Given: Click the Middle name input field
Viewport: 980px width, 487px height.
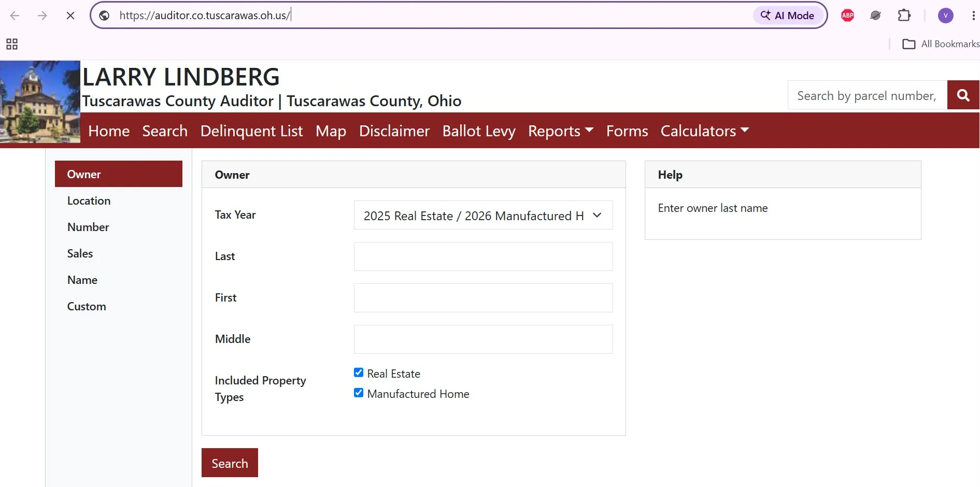Looking at the screenshot, I should click(x=483, y=339).
